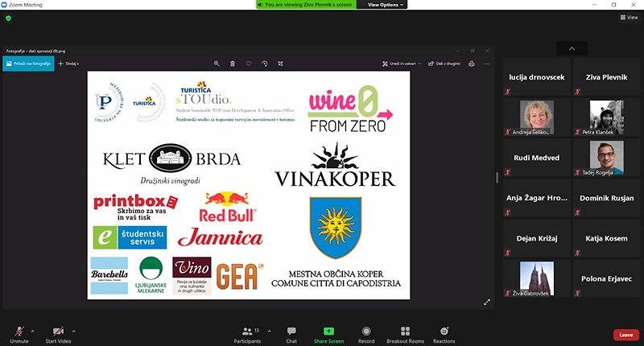644x346 pixels.
Task: Enter fullscreen using the diagonal arrows icon
Action: click(x=487, y=302)
